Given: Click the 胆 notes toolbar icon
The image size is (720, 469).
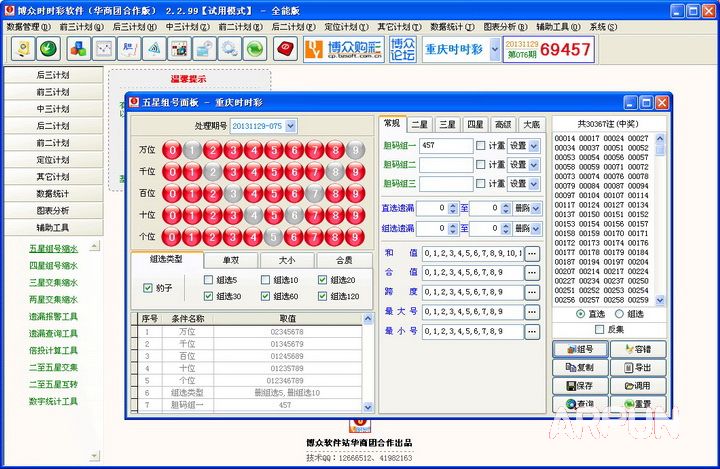Looking at the screenshot, I should click(129, 49).
